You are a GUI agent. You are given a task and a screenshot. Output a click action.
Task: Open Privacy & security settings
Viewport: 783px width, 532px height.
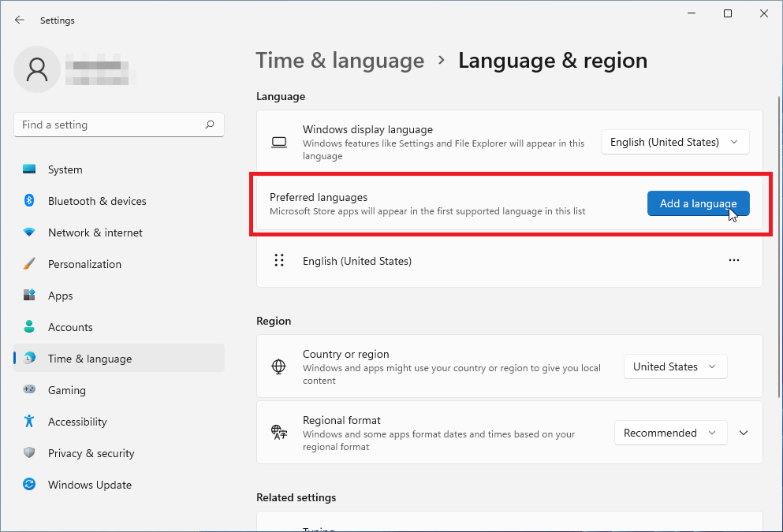tap(119, 452)
